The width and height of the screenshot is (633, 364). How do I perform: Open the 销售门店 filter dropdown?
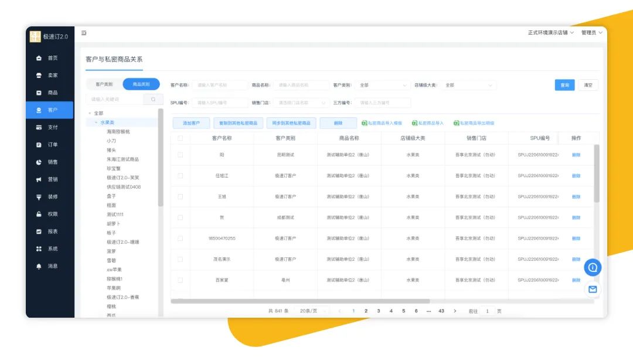point(301,103)
